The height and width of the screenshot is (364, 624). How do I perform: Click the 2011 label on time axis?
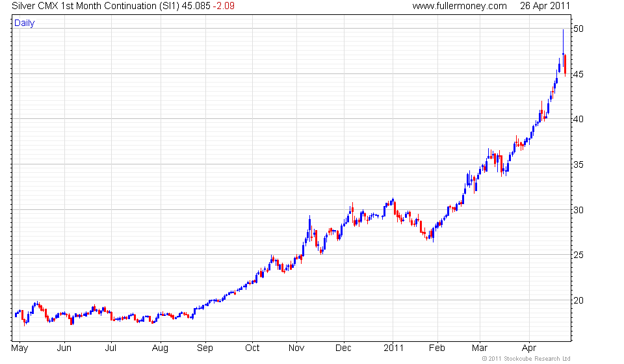(393, 348)
